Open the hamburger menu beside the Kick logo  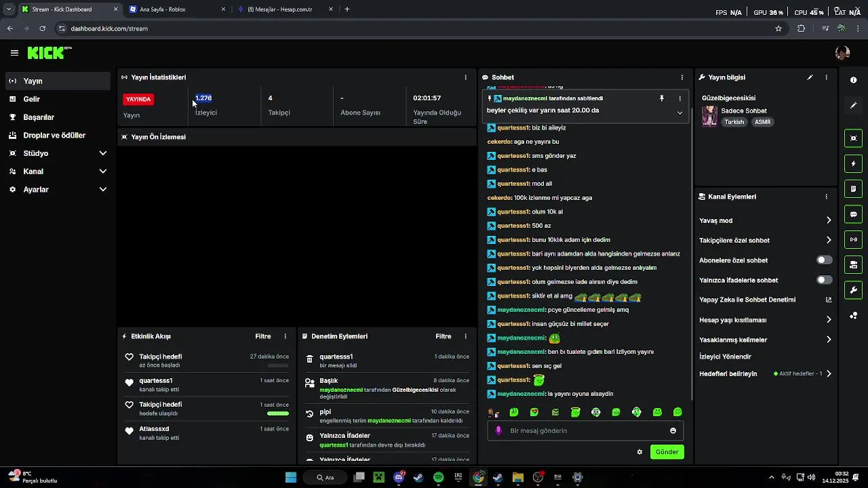tap(14, 52)
